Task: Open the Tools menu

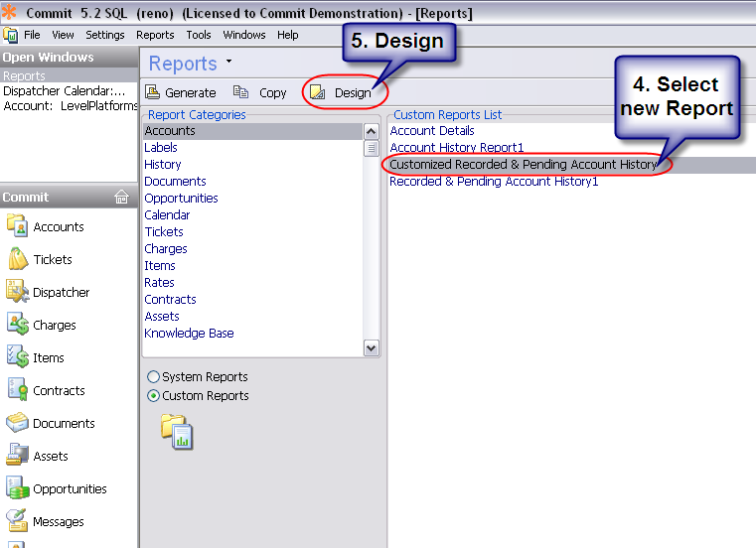Action: coord(199,35)
